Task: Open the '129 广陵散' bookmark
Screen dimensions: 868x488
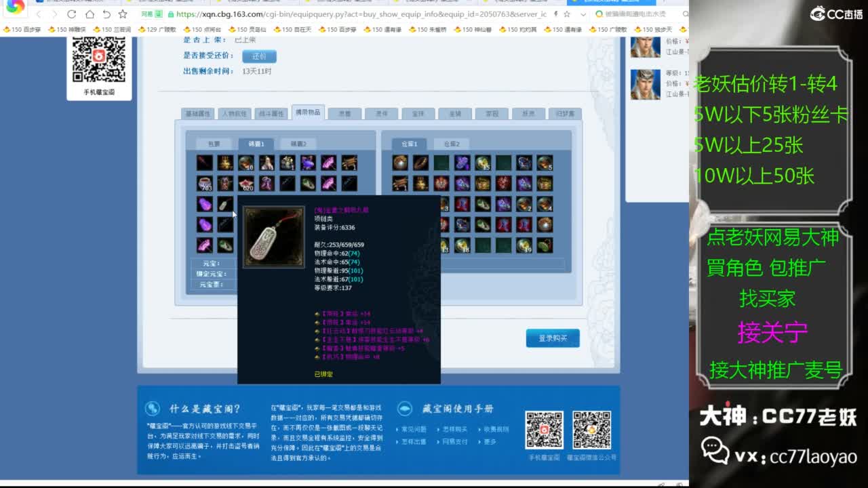Action: (x=157, y=29)
